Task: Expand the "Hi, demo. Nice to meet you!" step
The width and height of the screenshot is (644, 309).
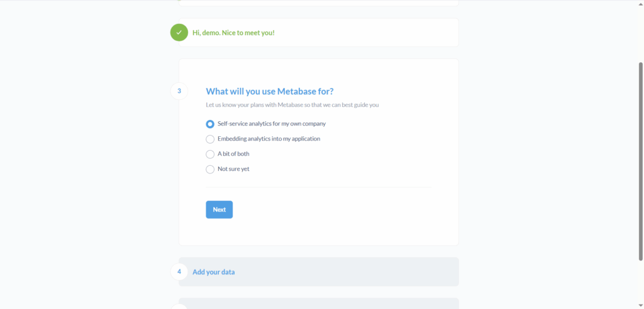Action: click(233, 33)
